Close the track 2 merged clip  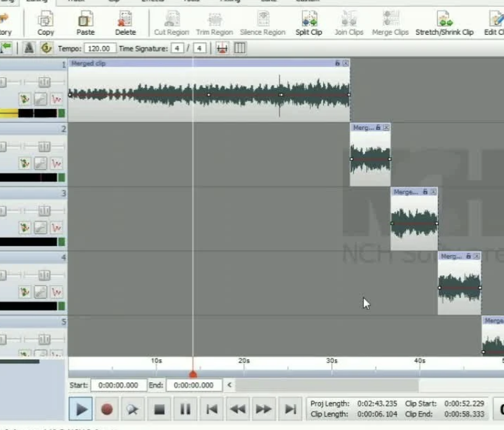coord(386,128)
